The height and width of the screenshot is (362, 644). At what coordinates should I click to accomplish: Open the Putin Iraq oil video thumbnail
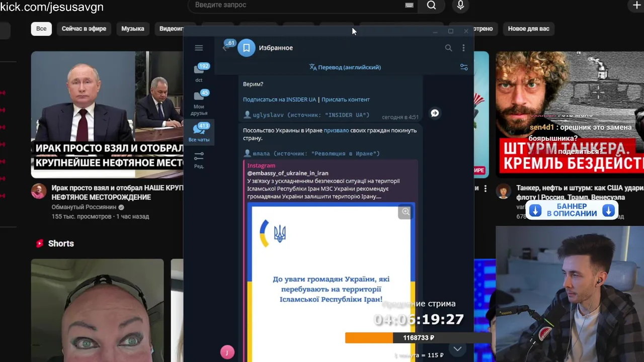[107, 115]
